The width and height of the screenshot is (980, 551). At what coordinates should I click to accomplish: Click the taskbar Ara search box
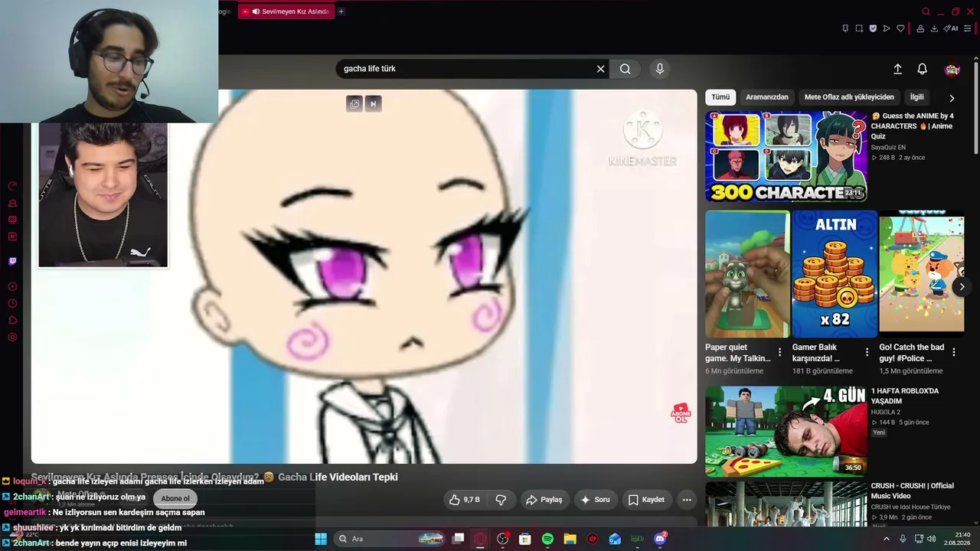[x=390, y=539]
